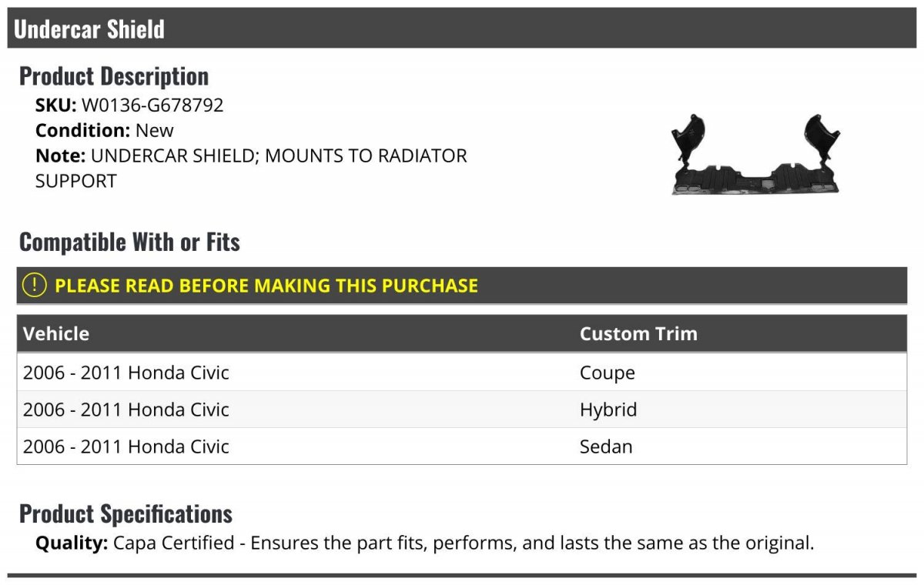924x585 pixels.
Task: Click the Note about radiator support mounting
Action: [251, 168]
